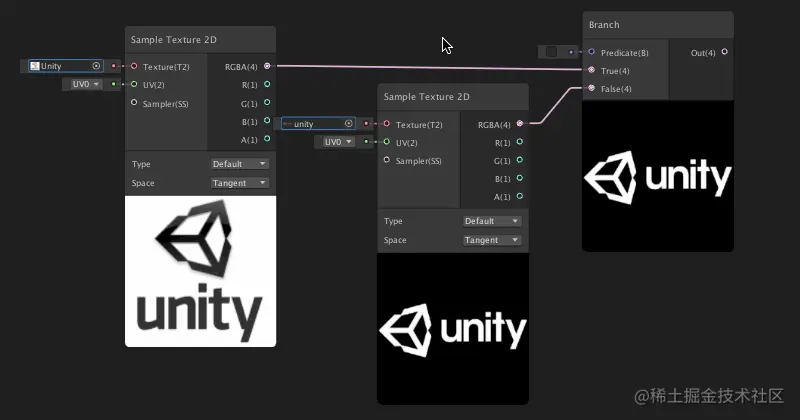Click the False(4) label on Branch
The height and width of the screenshot is (420, 800).
click(x=616, y=89)
